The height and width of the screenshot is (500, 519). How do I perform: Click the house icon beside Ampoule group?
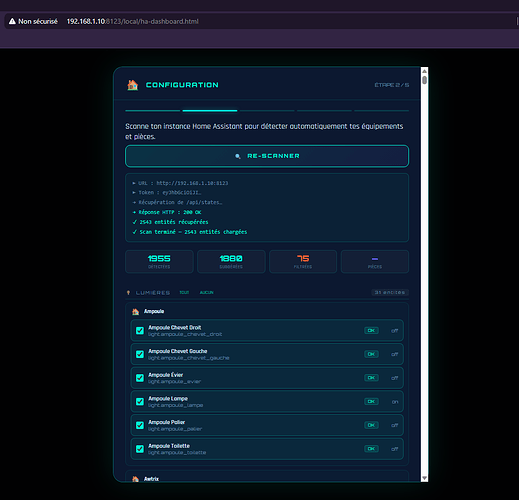click(135, 312)
